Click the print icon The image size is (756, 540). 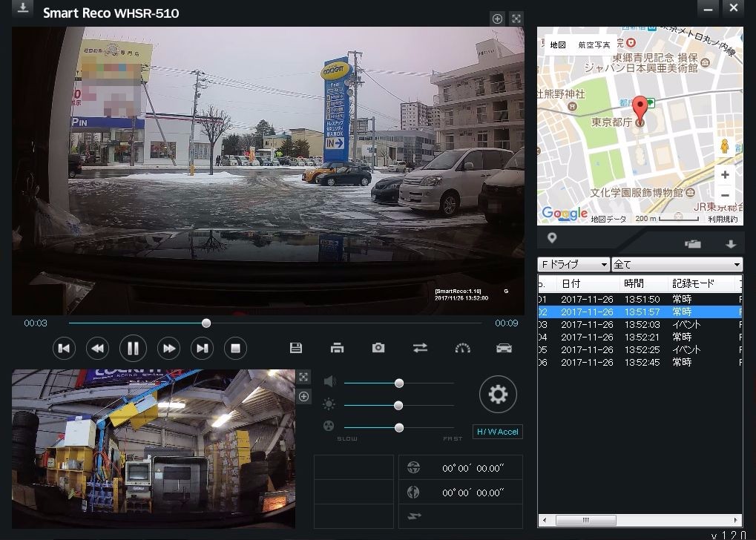pyautogui.click(x=337, y=348)
